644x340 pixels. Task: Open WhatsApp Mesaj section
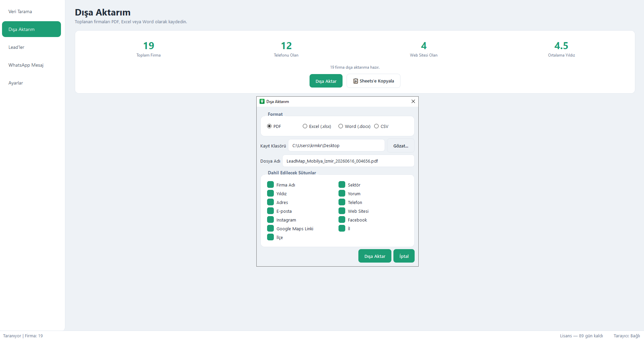(x=31, y=65)
